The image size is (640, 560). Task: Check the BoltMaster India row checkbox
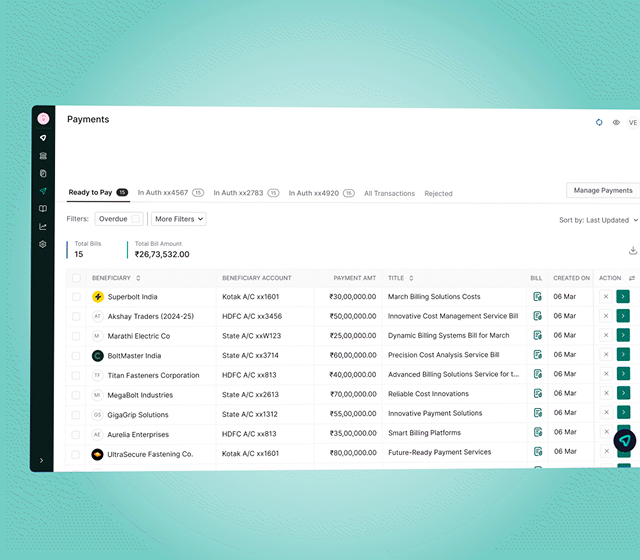[76, 356]
